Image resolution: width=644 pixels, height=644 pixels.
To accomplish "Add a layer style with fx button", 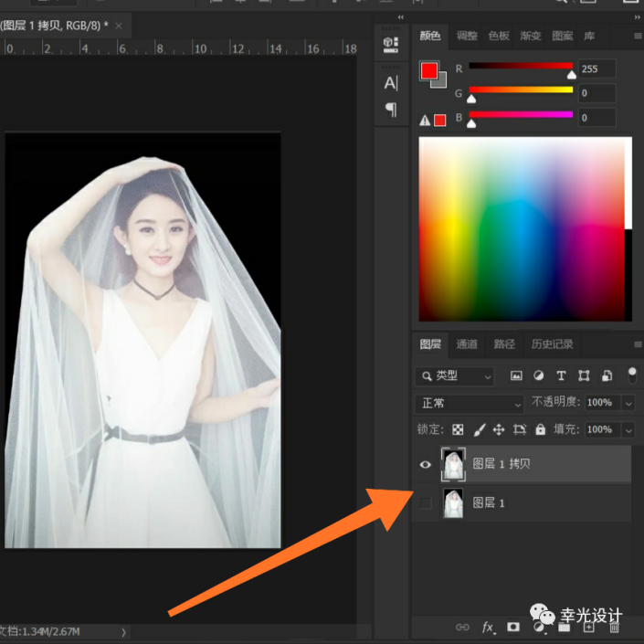I will [x=488, y=628].
